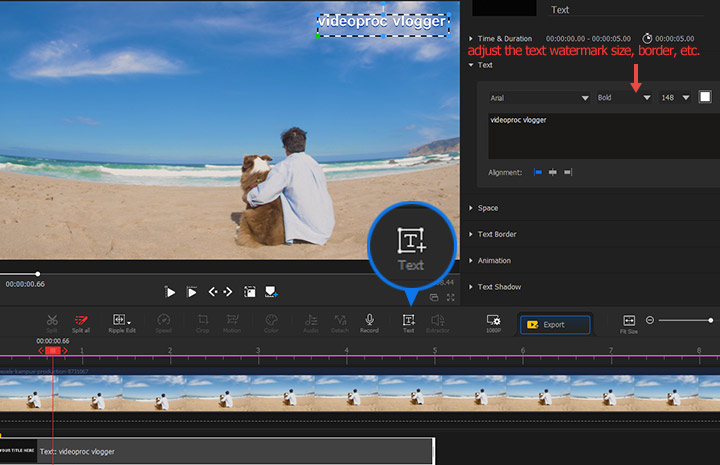Click the duration stopwatch icon
720x465 pixels.
tap(647, 38)
